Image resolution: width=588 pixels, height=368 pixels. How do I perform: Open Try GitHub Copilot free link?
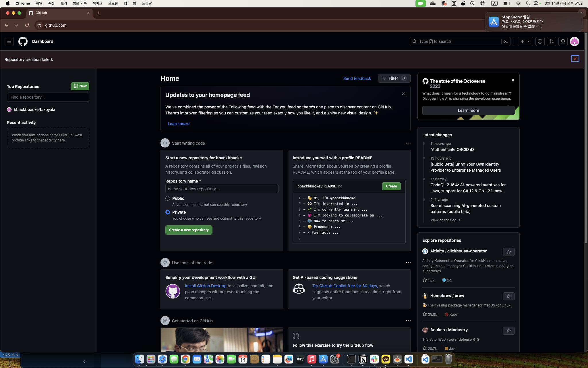[345, 286]
